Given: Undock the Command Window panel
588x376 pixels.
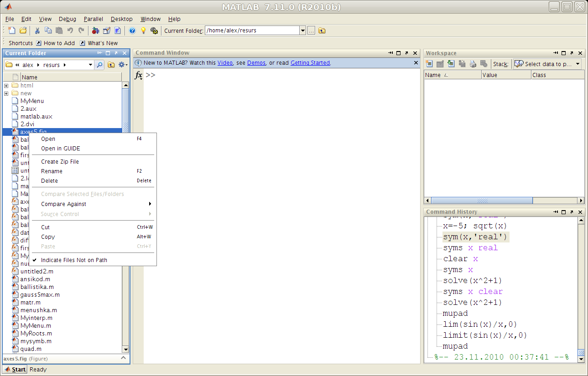Looking at the screenshot, I should (406, 53).
